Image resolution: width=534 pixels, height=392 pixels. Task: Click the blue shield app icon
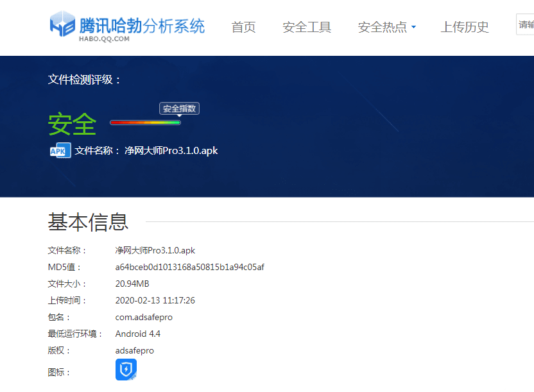[126, 369]
